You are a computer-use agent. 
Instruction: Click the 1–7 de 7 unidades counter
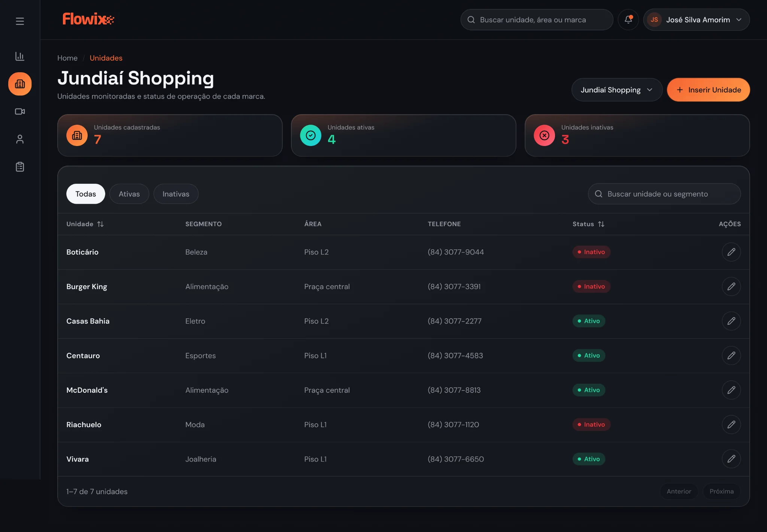(97, 492)
